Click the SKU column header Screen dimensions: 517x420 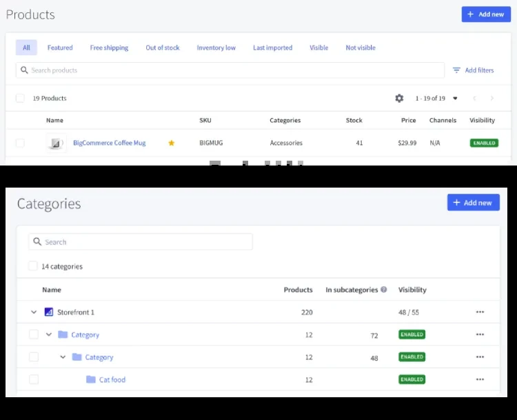point(205,120)
